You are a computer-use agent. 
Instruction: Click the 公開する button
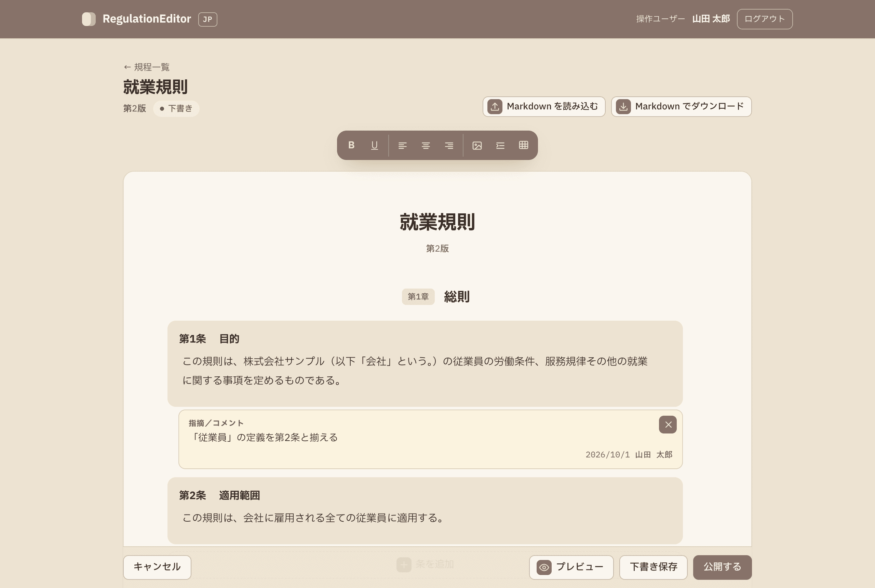click(x=722, y=567)
